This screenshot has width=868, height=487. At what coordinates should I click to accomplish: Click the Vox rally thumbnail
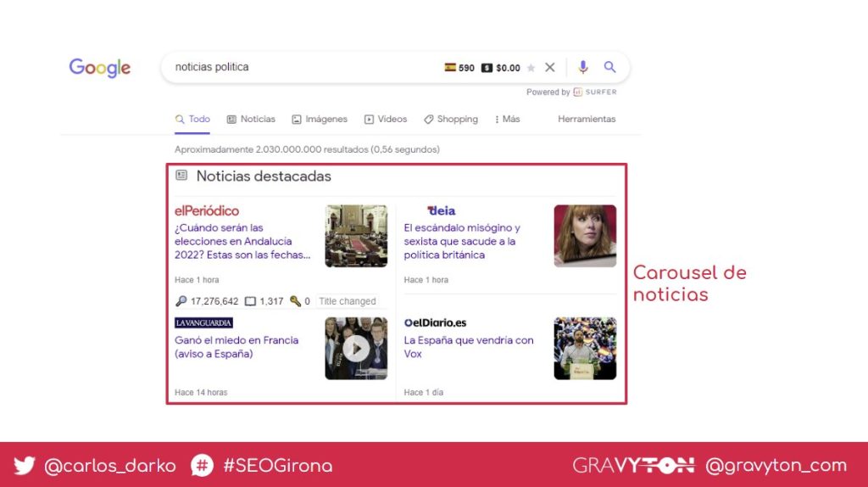point(585,349)
